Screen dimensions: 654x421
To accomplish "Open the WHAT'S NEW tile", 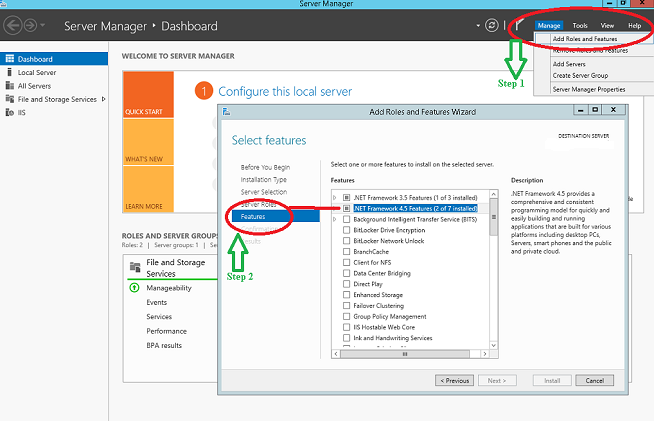I will [x=148, y=142].
